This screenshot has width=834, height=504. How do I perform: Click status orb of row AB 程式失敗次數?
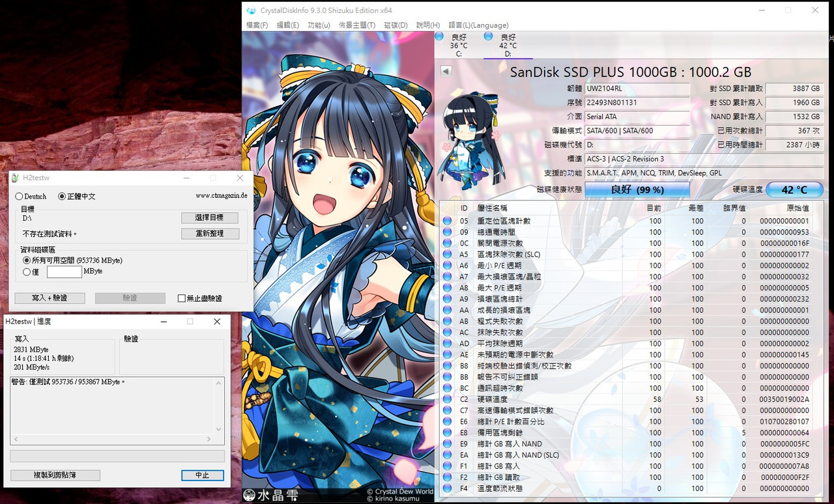point(447,321)
